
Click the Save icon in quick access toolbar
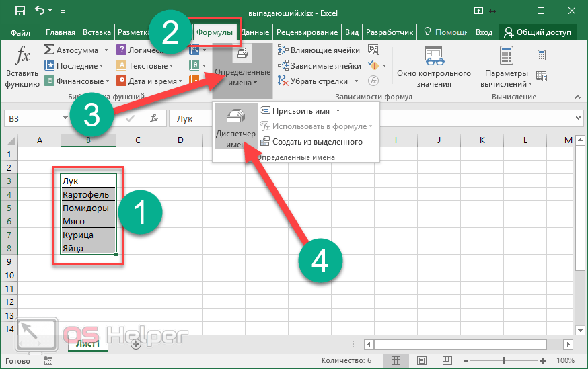20,11
